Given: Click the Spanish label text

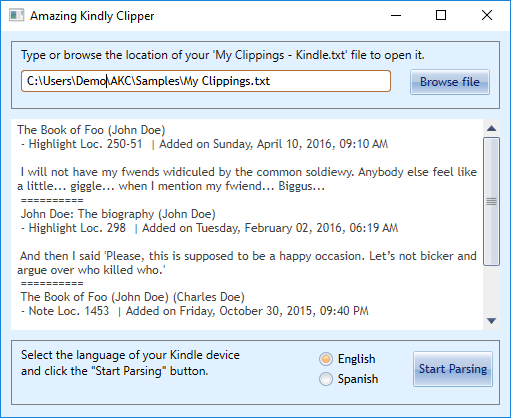Looking at the screenshot, I should (x=358, y=379).
